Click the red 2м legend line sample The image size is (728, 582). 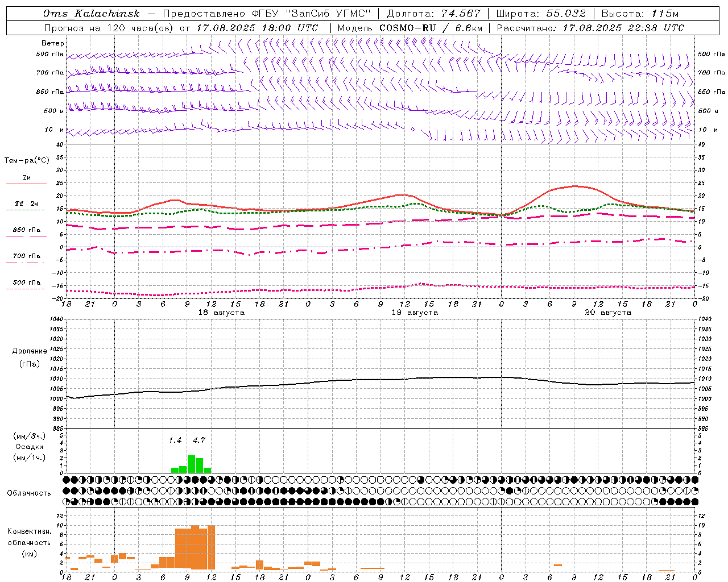[26, 184]
